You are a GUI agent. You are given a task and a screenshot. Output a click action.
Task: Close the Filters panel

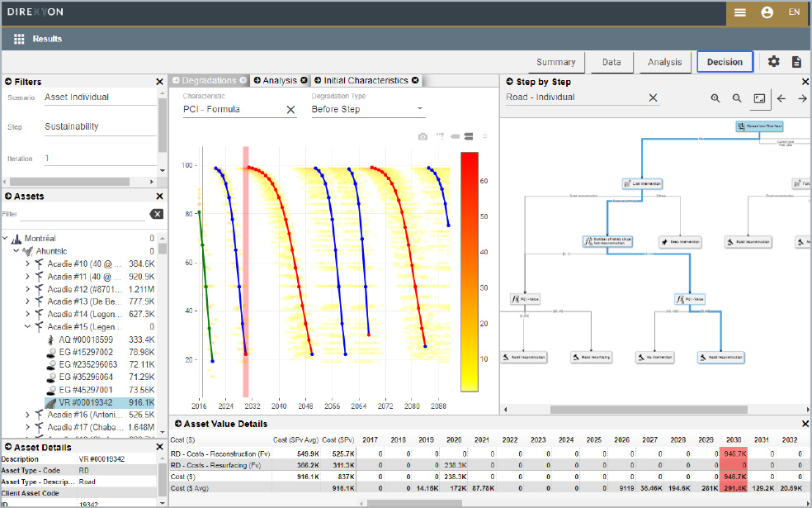click(x=159, y=82)
